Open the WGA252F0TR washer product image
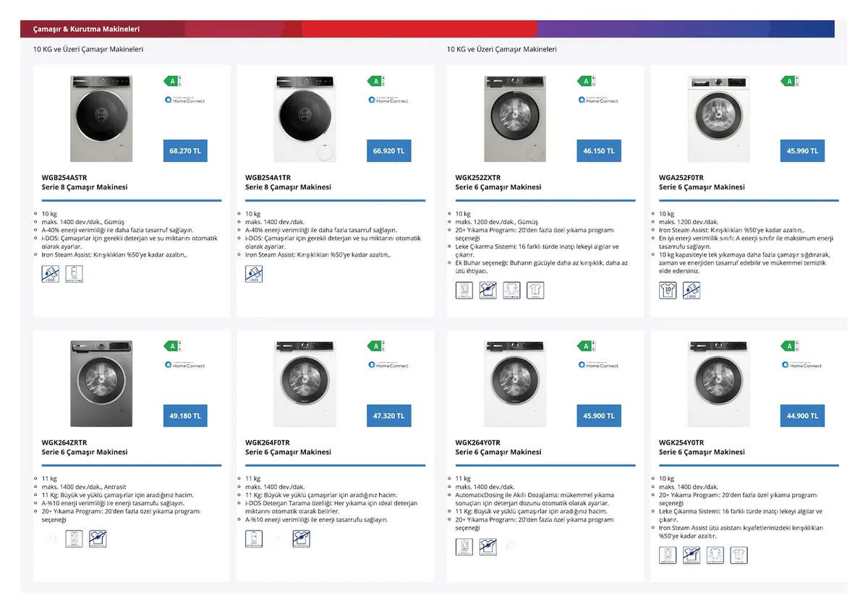The image size is (868, 613). pos(718,119)
